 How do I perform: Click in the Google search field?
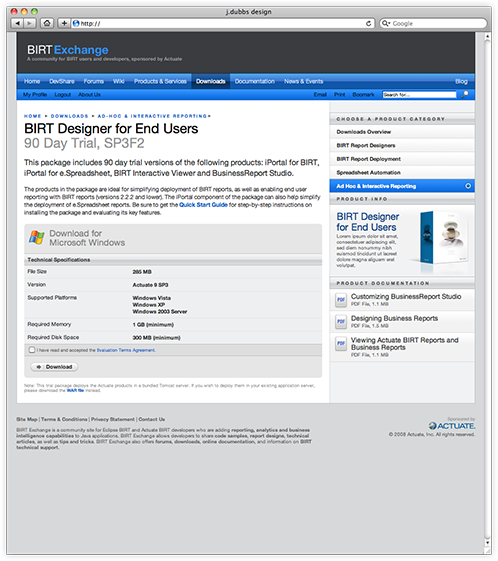click(x=433, y=23)
